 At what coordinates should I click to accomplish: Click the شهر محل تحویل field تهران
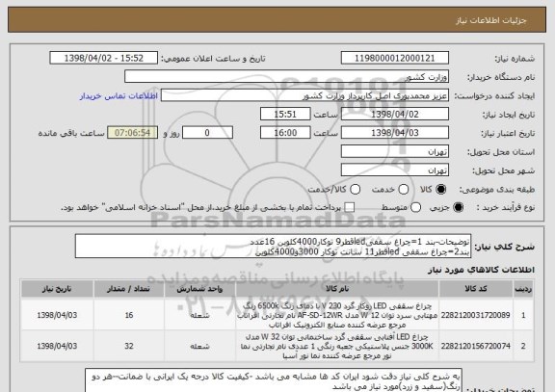(x=395, y=170)
